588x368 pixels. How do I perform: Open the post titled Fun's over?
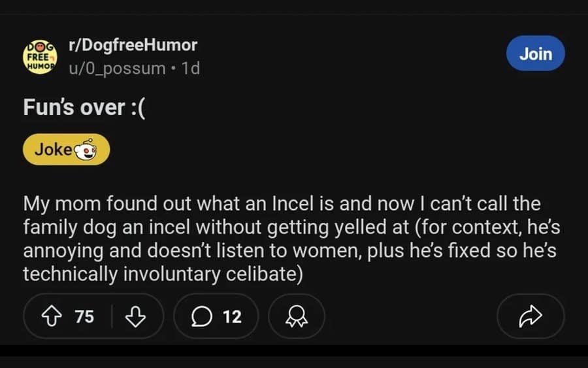[x=84, y=107]
